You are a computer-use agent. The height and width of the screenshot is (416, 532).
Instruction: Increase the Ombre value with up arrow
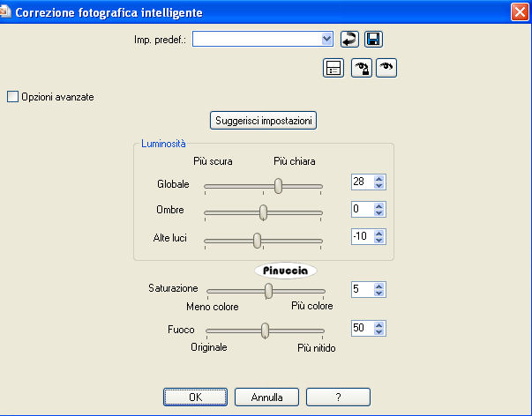click(x=379, y=205)
